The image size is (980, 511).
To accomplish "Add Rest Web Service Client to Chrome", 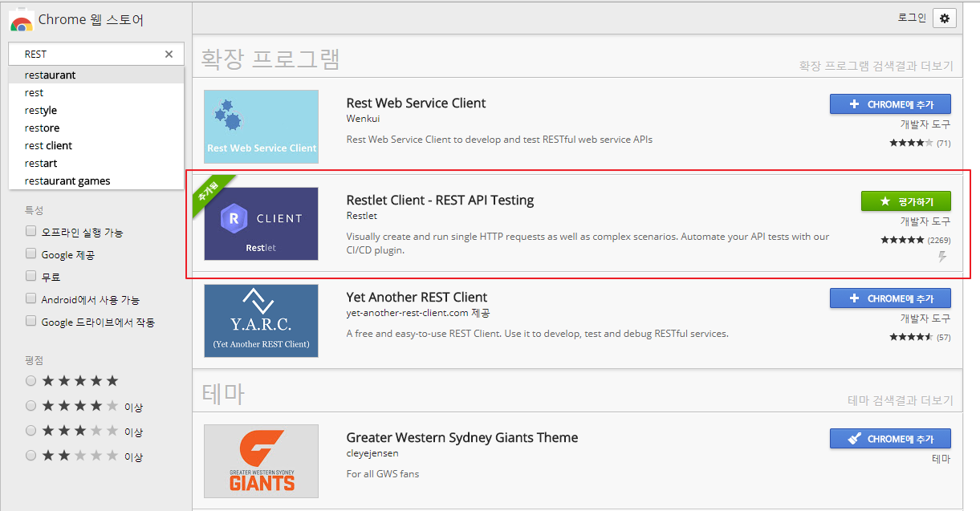I will pyautogui.click(x=890, y=104).
